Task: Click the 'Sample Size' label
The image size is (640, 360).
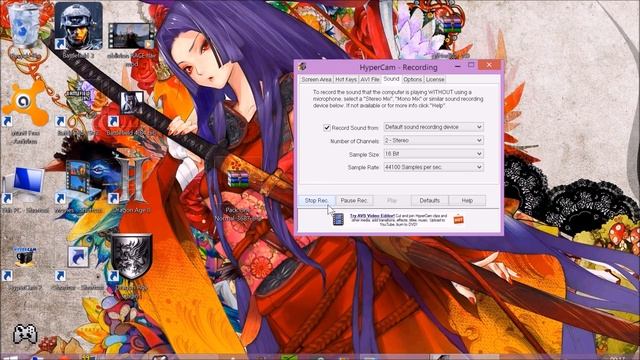Action: pos(364,155)
